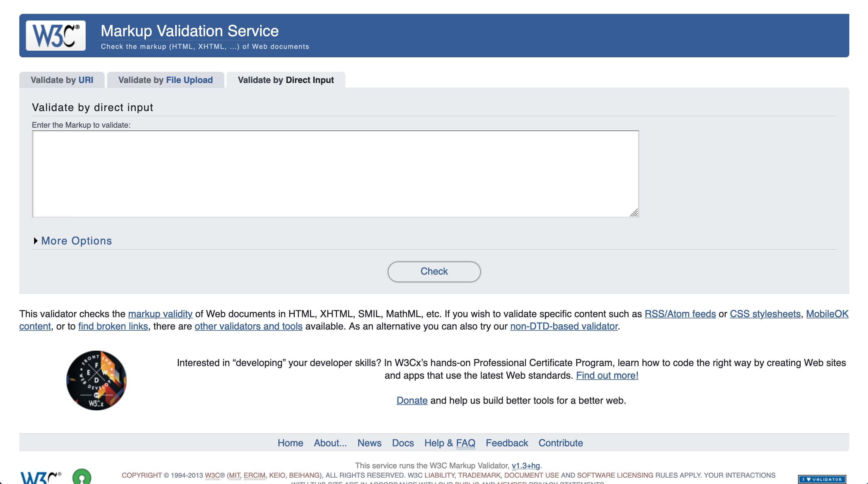Switch to Validate by File Upload tab
The width and height of the screenshot is (868, 484).
[x=166, y=80]
